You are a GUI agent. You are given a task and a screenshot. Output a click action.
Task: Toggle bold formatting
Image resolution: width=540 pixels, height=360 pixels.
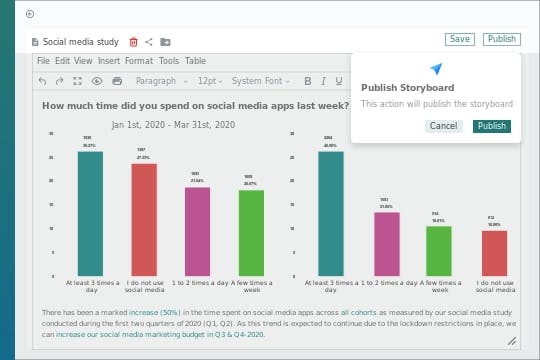click(x=308, y=81)
